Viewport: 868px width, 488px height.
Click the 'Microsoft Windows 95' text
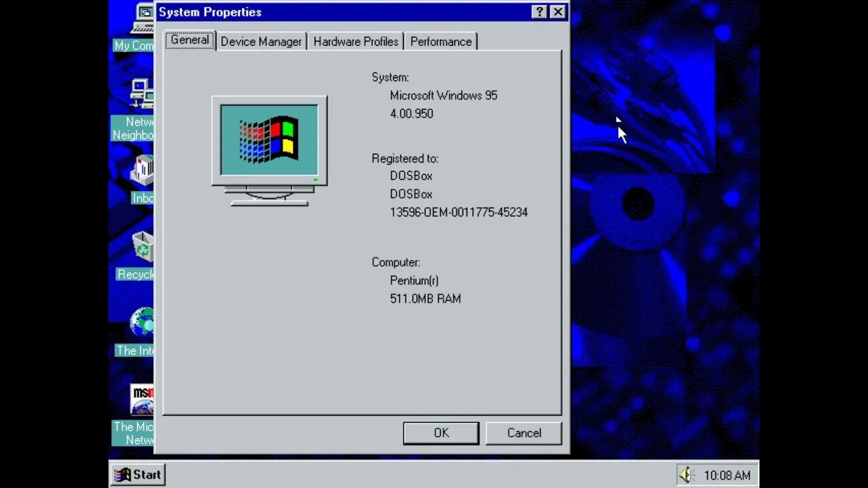443,96
